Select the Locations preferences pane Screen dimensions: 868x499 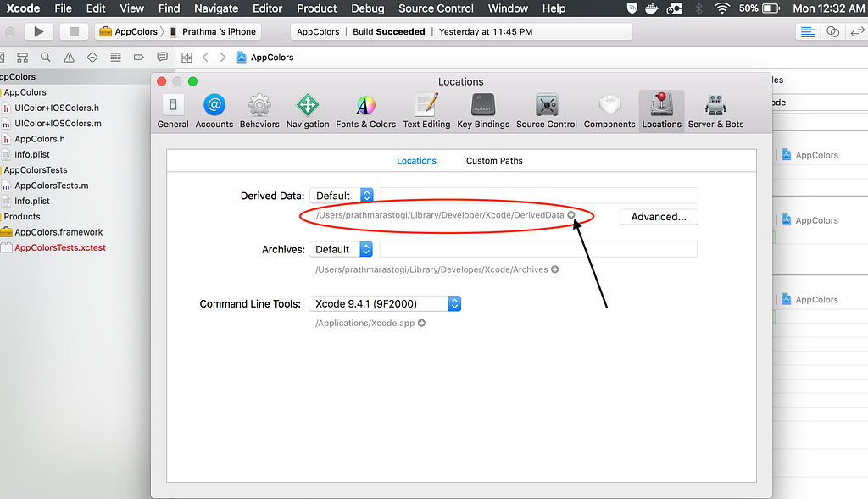tap(661, 111)
